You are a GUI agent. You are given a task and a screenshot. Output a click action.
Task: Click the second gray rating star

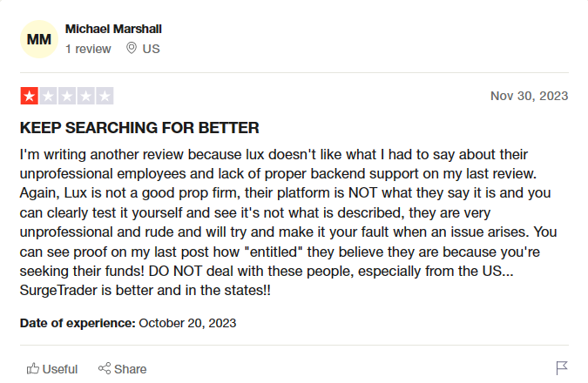pyautogui.click(x=48, y=96)
